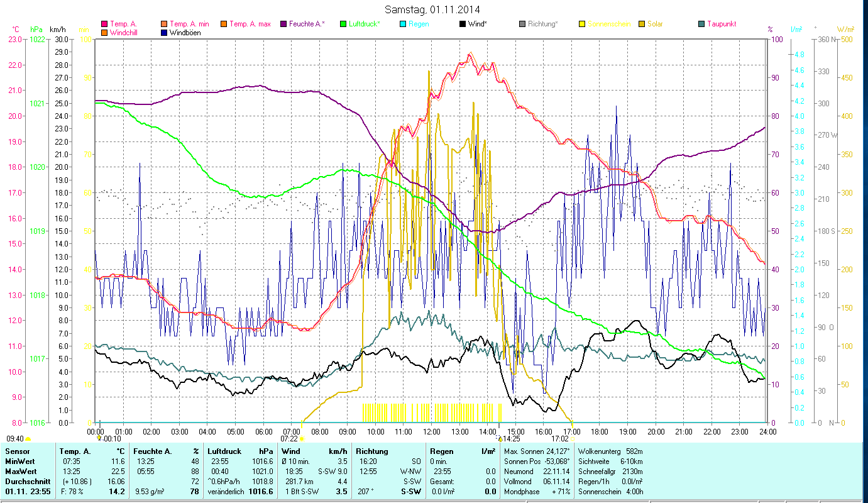Click the 'Richtung*' legend label
Viewport: 868px width, 503px height.
point(543,25)
